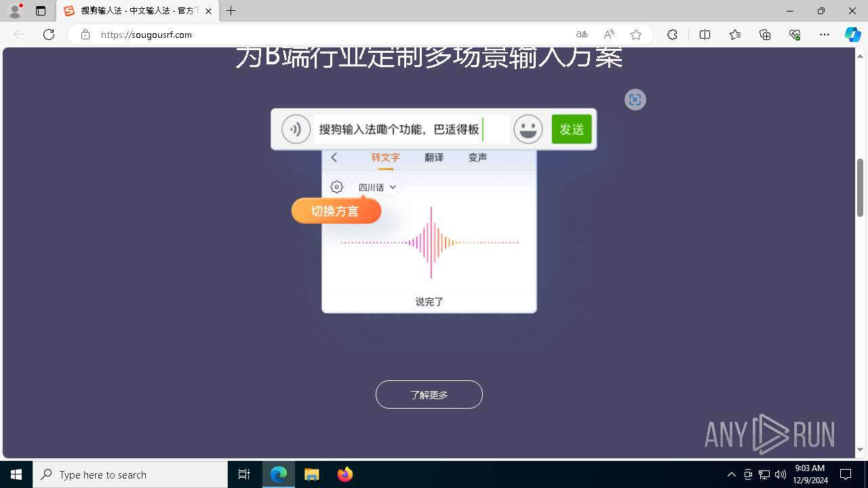Switch to the 转文字 tab
The width and height of the screenshot is (868, 488).
385,157
